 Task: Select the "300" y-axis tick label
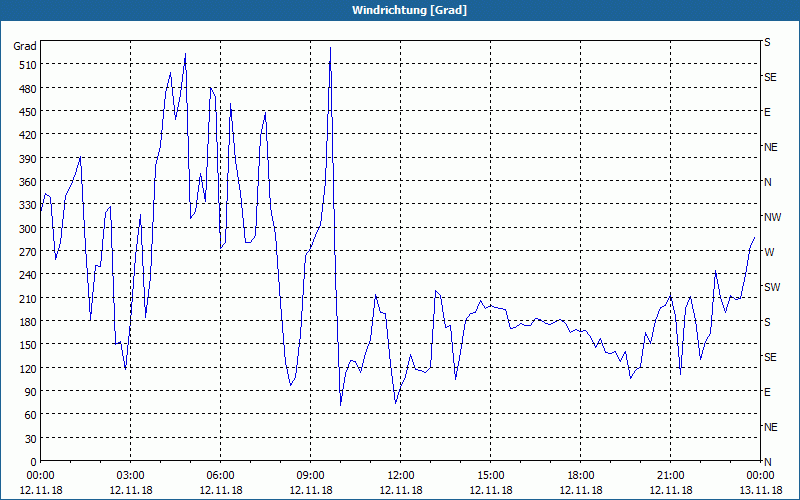28,229
